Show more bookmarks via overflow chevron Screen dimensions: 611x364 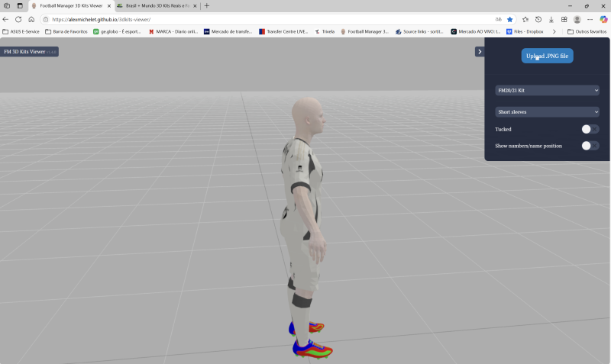point(554,31)
